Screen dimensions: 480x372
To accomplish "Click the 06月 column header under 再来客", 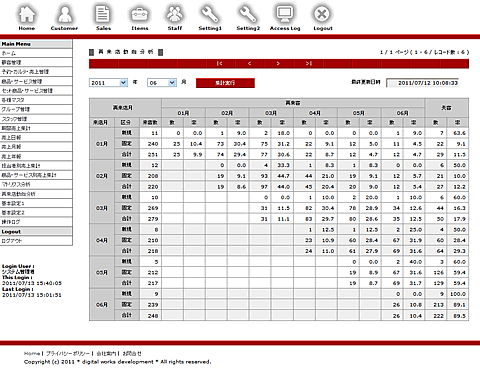I will [x=403, y=113].
